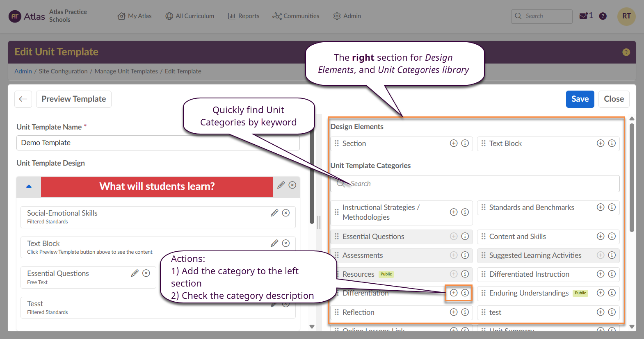Add Reflection category via plus icon
This screenshot has height=339, width=644.
point(454,312)
